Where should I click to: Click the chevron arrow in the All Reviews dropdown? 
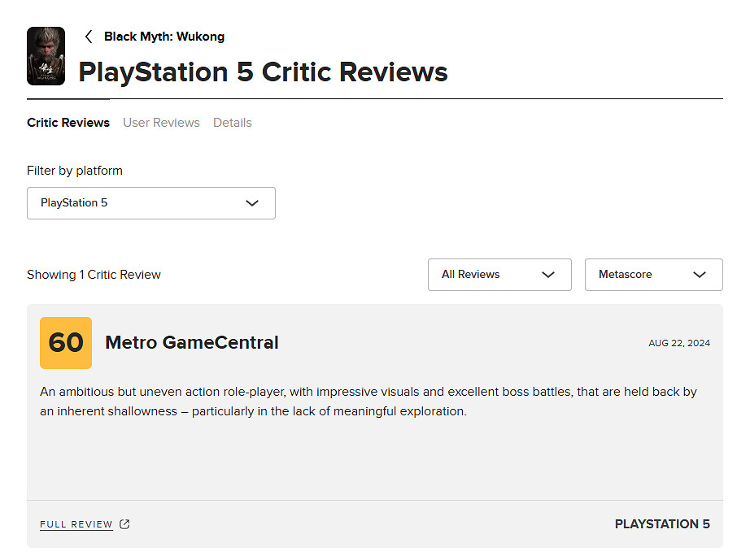548,275
